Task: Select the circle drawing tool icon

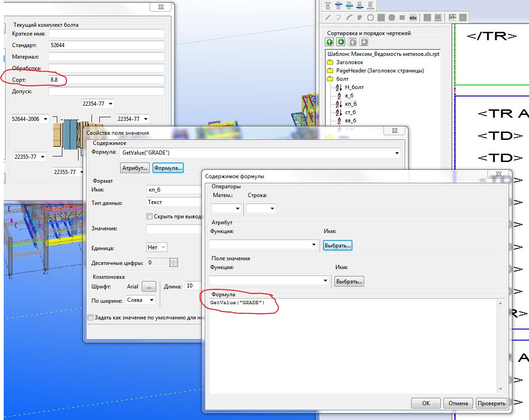Action: [x=370, y=18]
